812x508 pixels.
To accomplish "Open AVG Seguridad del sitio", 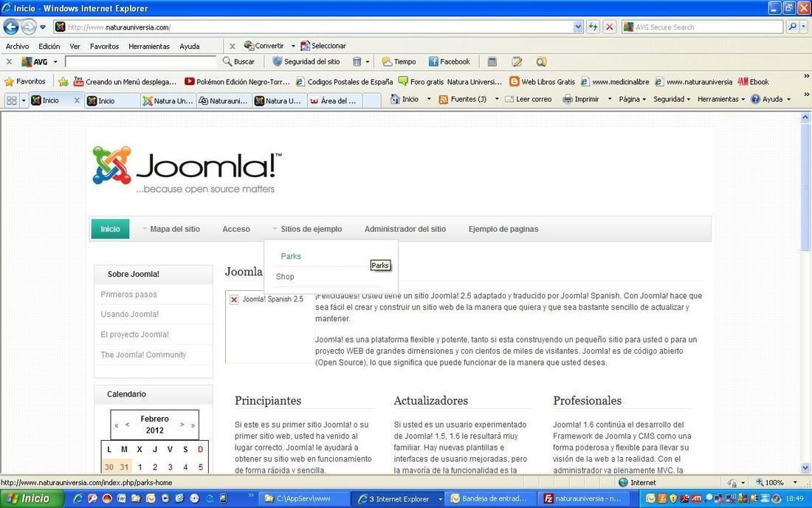I will tap(306, 61).
